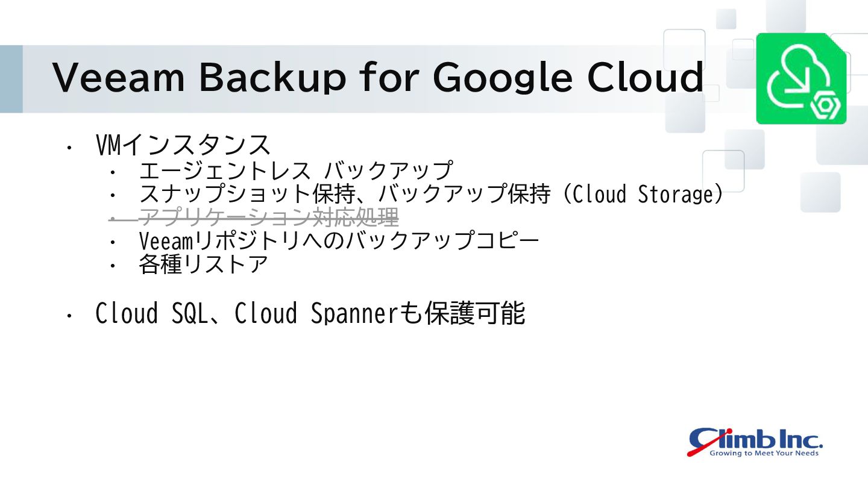868x488 pixels.
Task: Click the bullet dot before VMインスタンス
Action: [70, 147]
